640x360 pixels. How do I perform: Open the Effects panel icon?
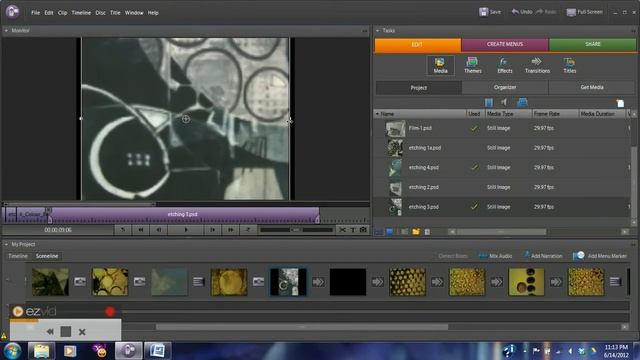coord(504,65)
